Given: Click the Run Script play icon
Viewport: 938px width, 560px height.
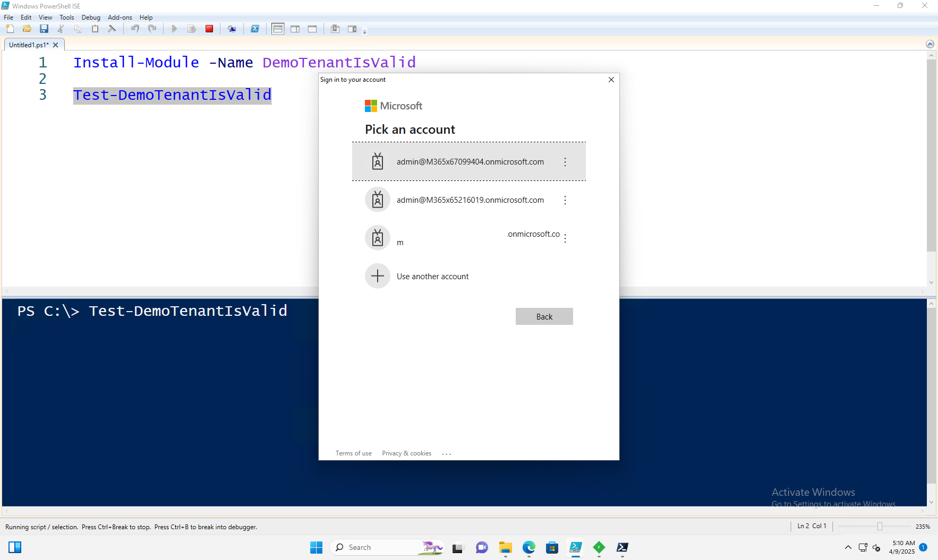Looking at the screenshot, I should pos(174,29).
